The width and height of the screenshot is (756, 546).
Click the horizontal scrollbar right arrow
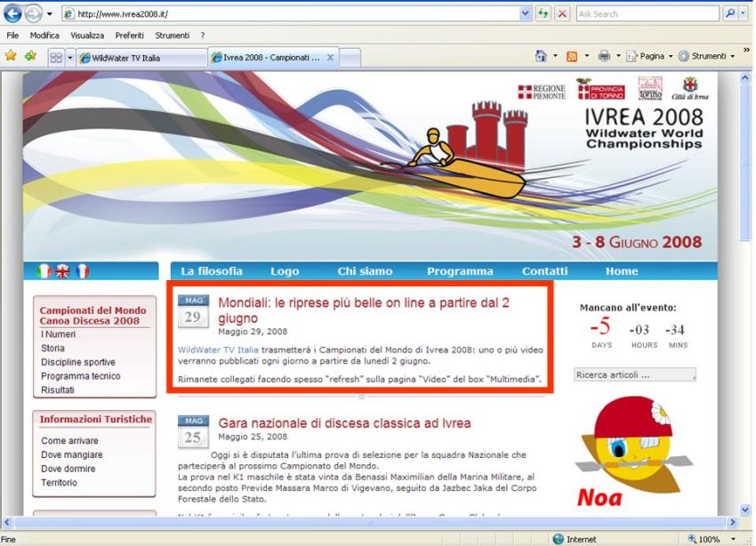coord(732,522)
